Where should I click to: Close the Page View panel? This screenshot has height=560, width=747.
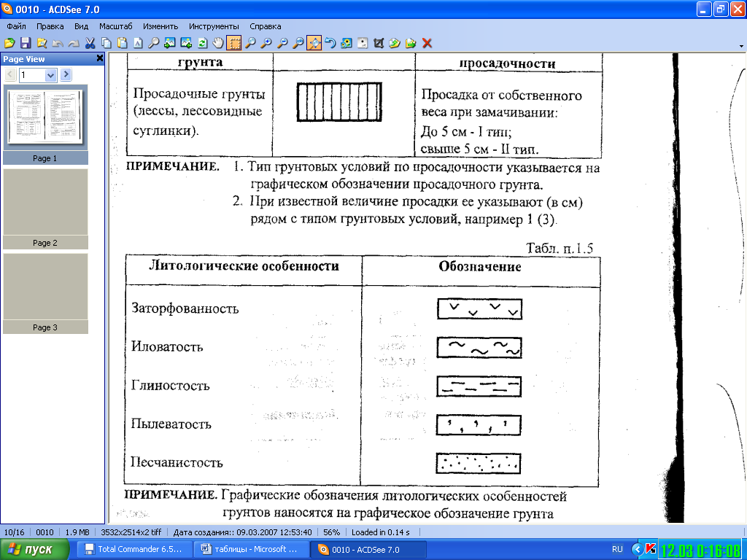click(99, 58)
